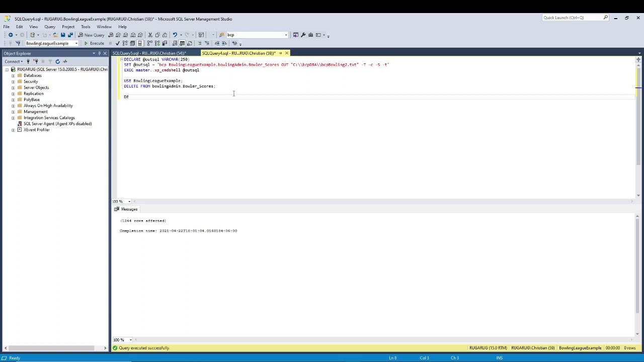Expand the Security node
644x362 pixels.
coord(13,81)
